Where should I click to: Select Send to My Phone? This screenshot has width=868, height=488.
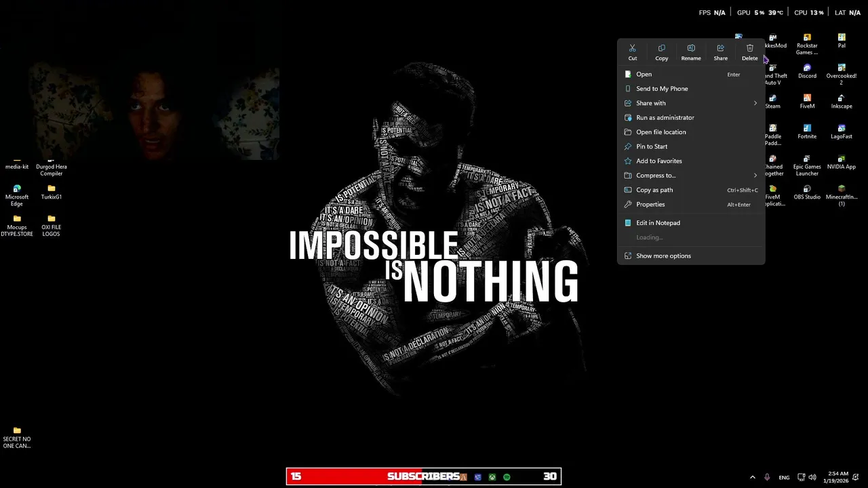(691, 89)
